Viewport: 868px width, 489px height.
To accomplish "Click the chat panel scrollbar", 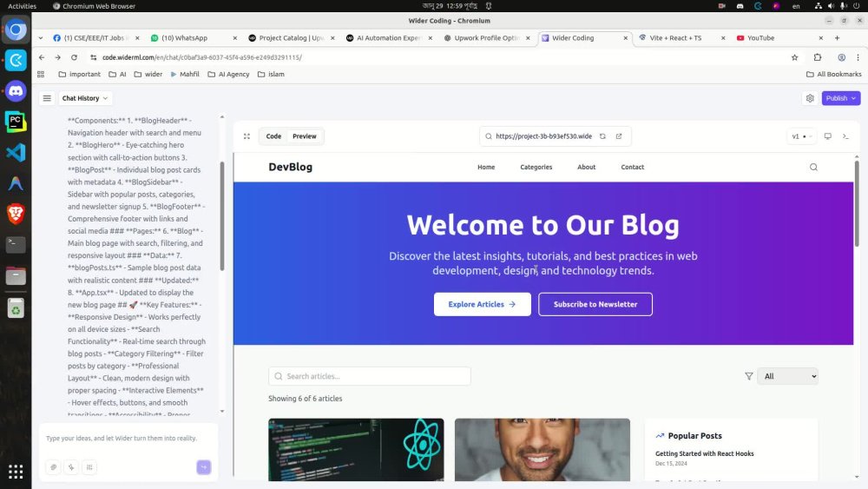I will point(222,216).
